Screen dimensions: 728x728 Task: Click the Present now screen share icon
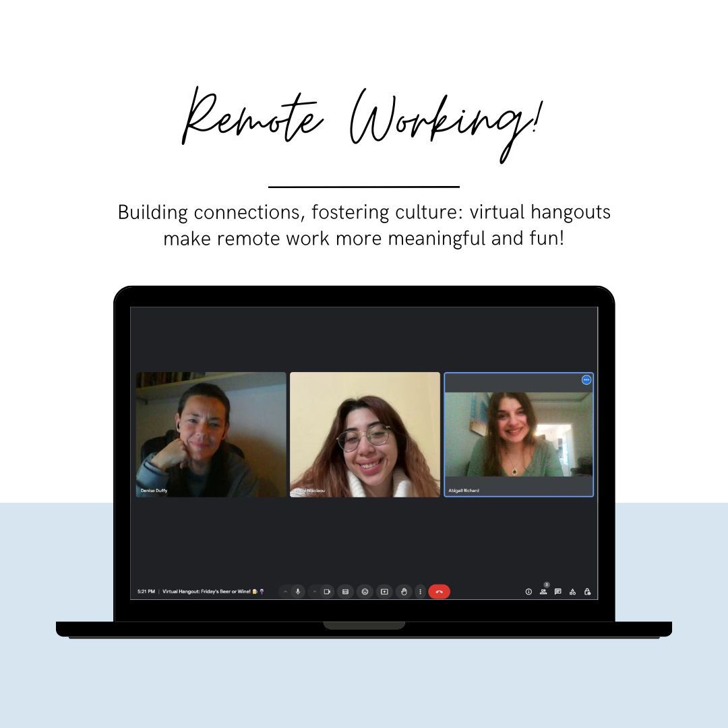[384, 592]
